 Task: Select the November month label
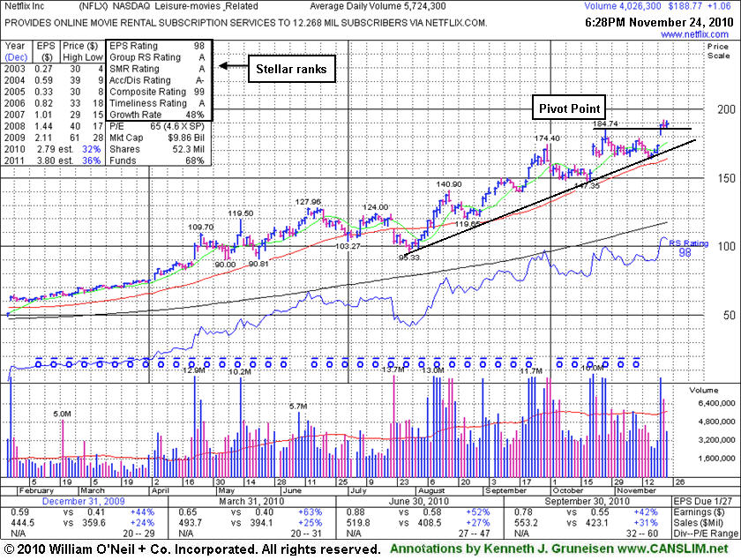(x=636, y=490)
